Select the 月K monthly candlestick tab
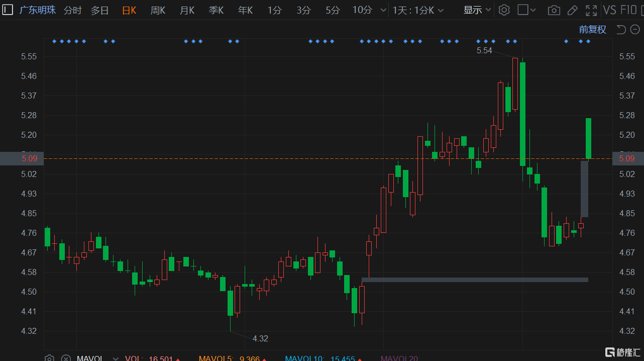This screenshot has height=361, width=644. click(x=187, y=10)
